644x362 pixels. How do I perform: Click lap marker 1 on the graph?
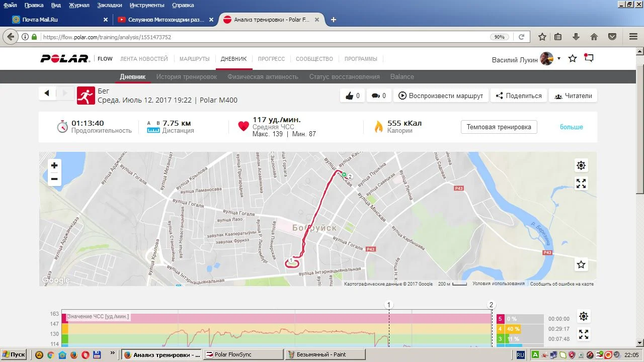389,305
